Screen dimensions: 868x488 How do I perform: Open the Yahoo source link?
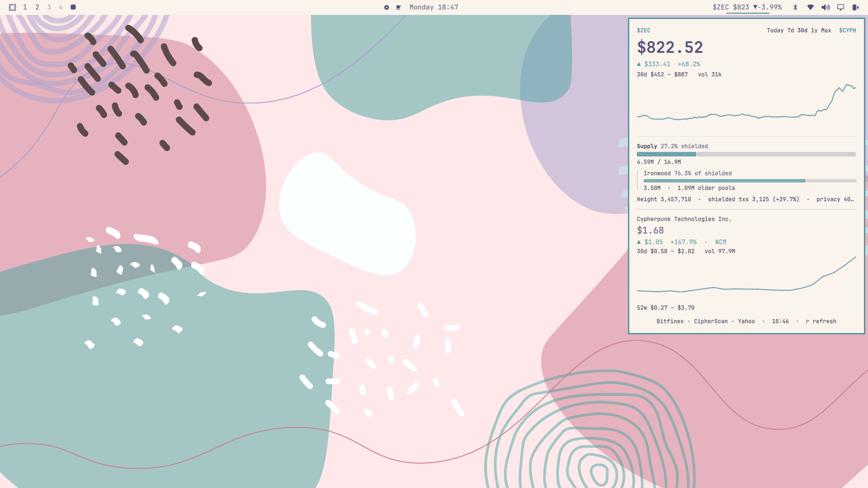pyautogui.click(x=746, y=321)
